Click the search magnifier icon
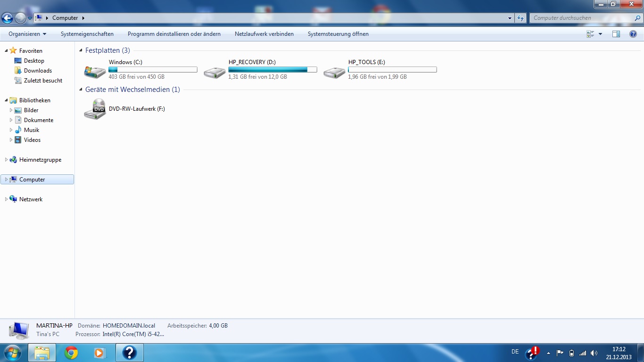This screenshot has height=362, width=644. 637,18
